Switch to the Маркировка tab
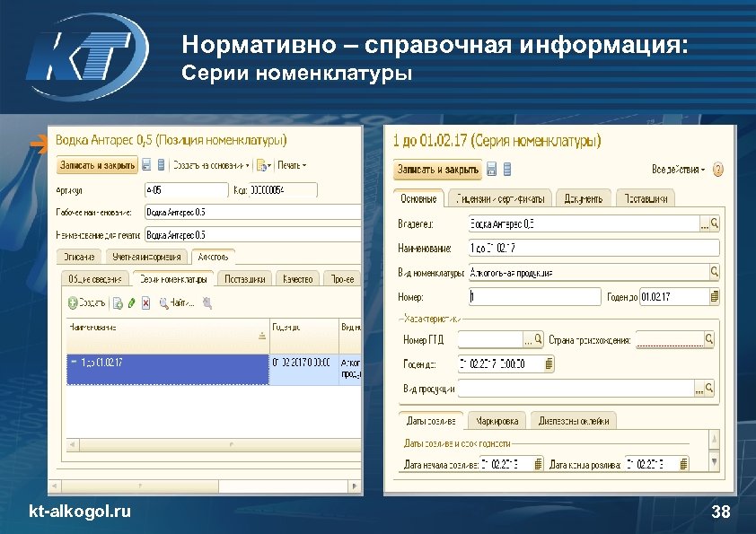Image resolution: width=756 pixels, height=534 pixels. point(497,421)
